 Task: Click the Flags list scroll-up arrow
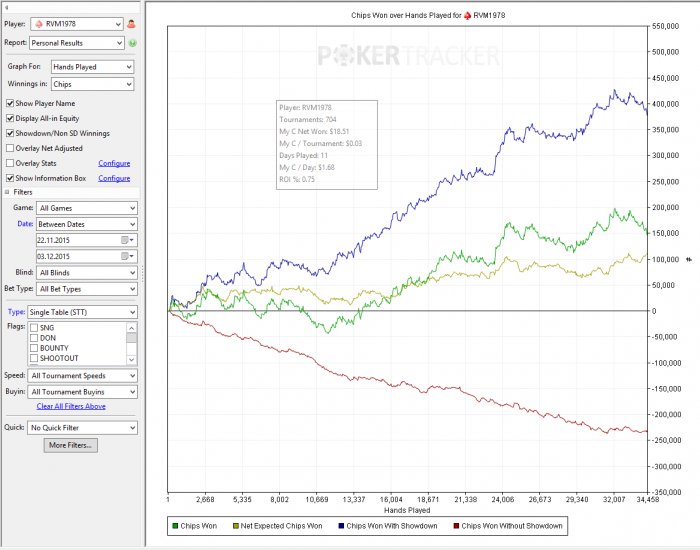coord(132,327)
